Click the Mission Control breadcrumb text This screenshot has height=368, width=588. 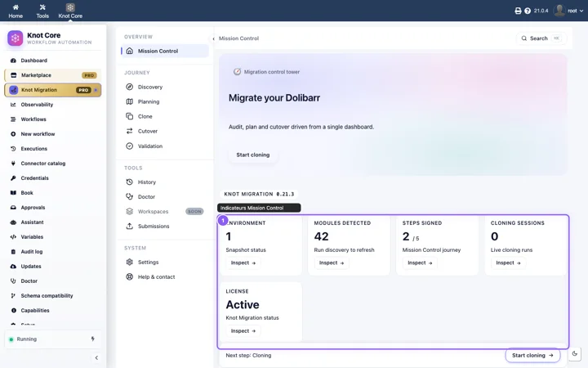(238, 38)
